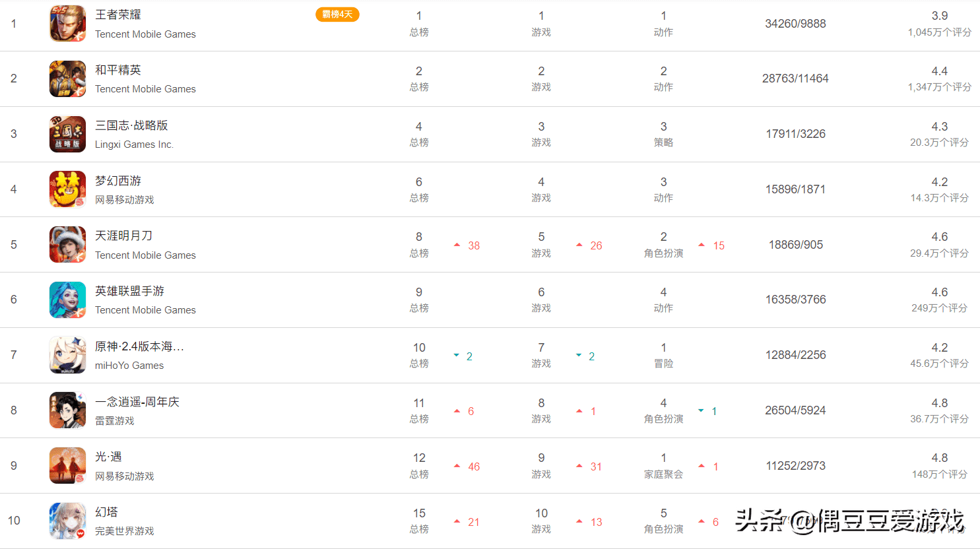Click 完美世界游戏 publisher text
The height and width of the screenshot is (549, 980).
click(124, 531)
